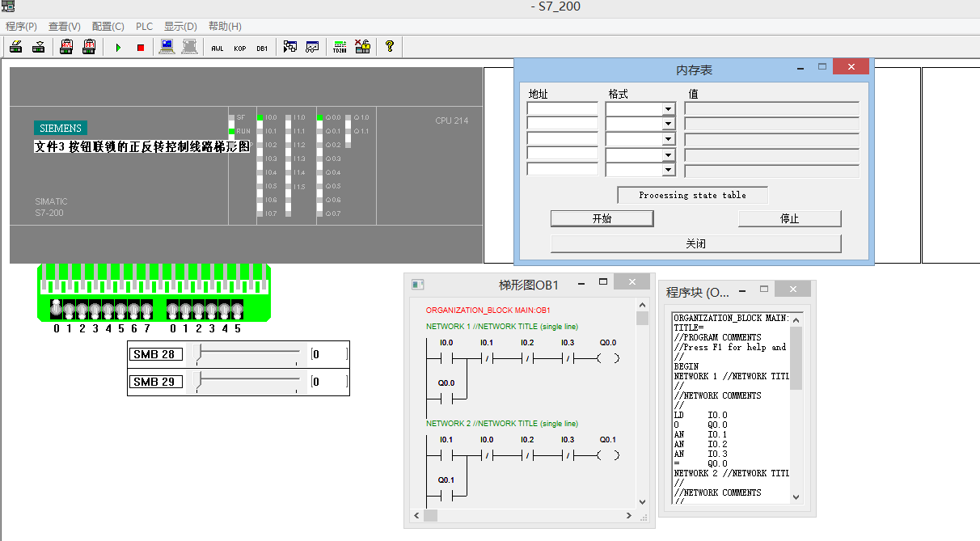Show the AWL program view from the toolbar

[x=218, y=47]
